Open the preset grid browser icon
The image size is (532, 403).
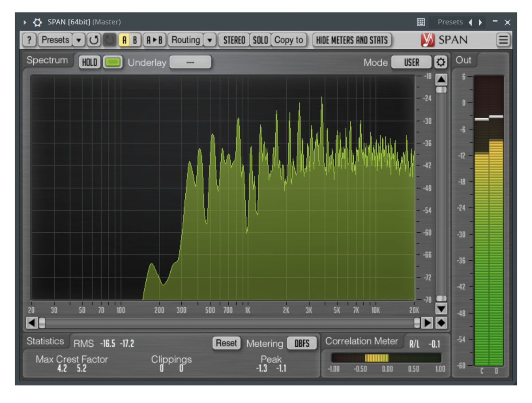point(421,22)
